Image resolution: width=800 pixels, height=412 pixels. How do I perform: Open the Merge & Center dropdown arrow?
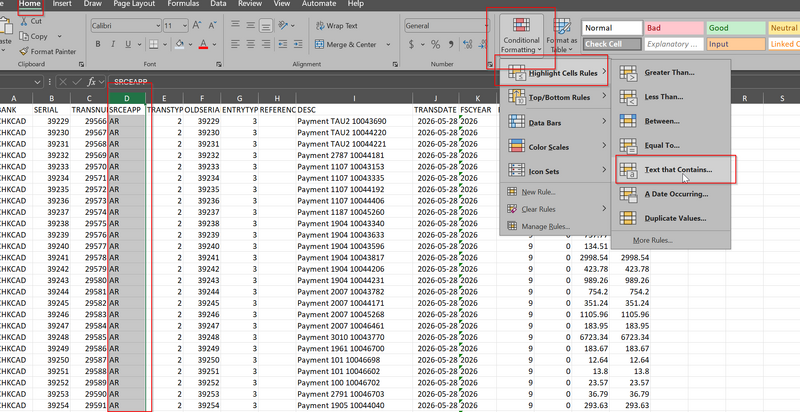click(388, 44)
